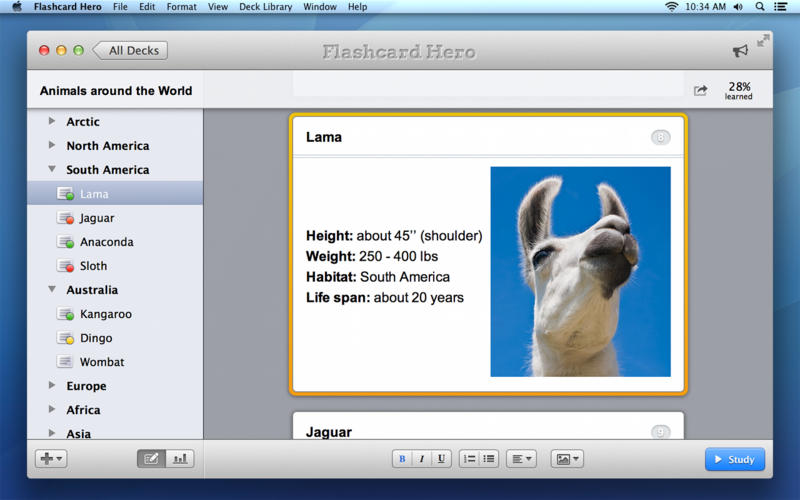
Task: Click the volume icon in menu bar
Action: 738,7
